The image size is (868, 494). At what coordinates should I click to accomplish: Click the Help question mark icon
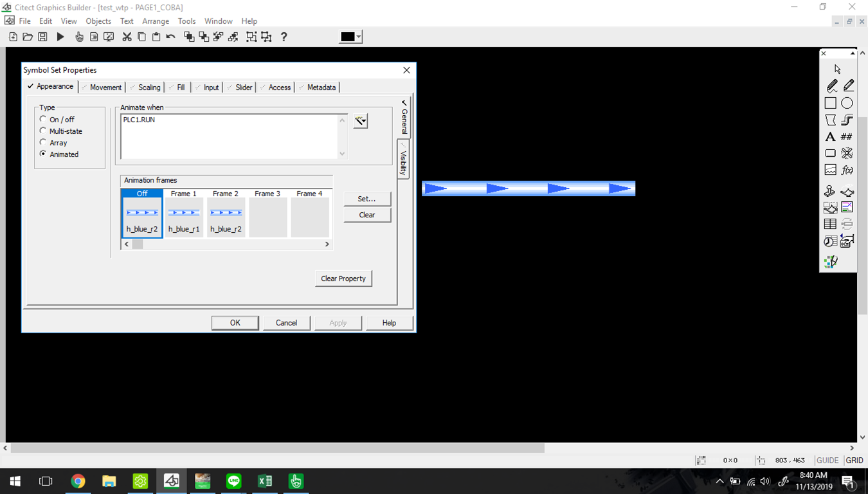click(284, 37)
